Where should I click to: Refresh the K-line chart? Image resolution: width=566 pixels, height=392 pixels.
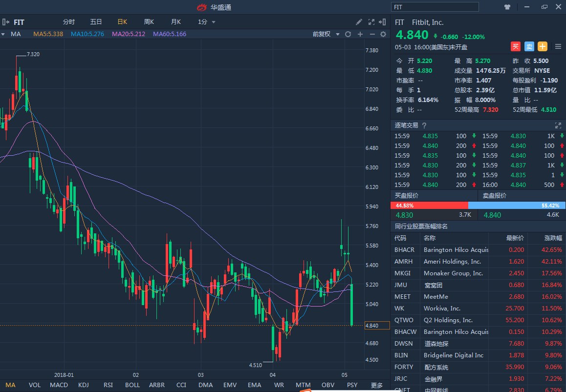[x=348, y=34]
